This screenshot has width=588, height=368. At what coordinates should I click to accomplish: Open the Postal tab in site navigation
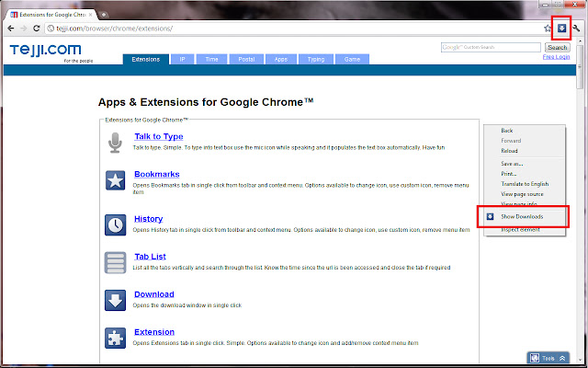246,59
